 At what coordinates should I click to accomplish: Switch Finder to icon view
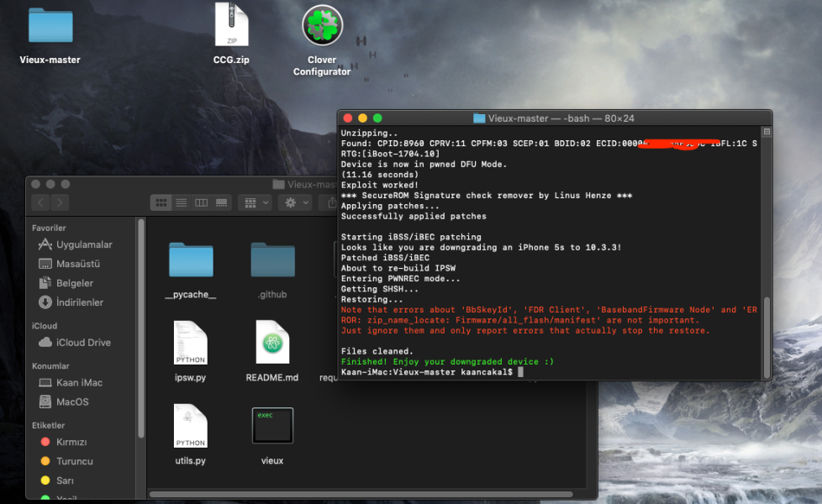(161, 202)
